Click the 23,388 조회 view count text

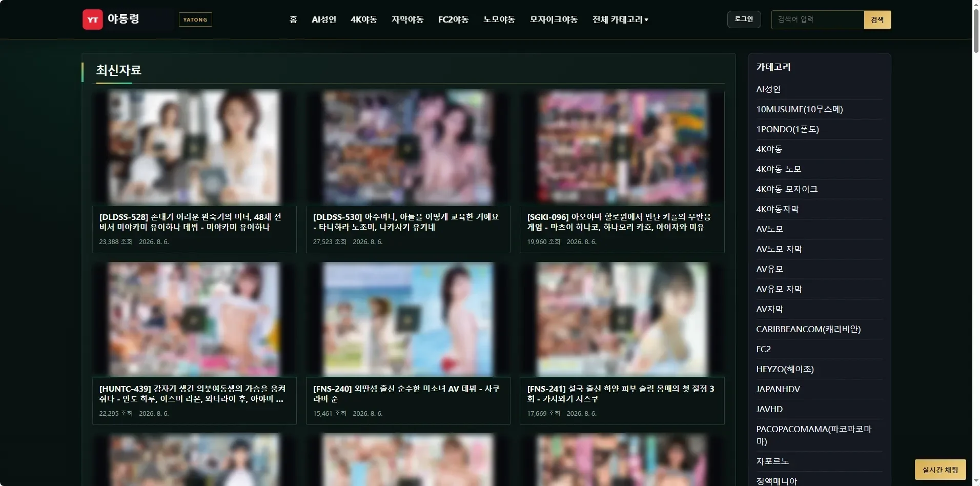point(116,242)
